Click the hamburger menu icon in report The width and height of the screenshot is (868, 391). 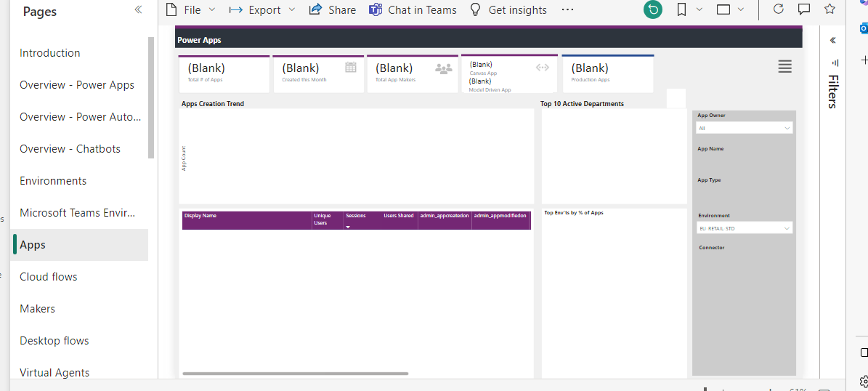784,66
